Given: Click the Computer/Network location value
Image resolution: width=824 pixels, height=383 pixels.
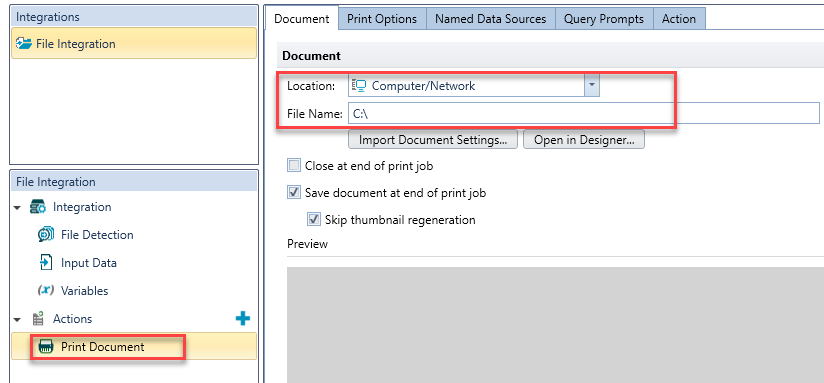Looking at the screenshot, I should (424, 86).
